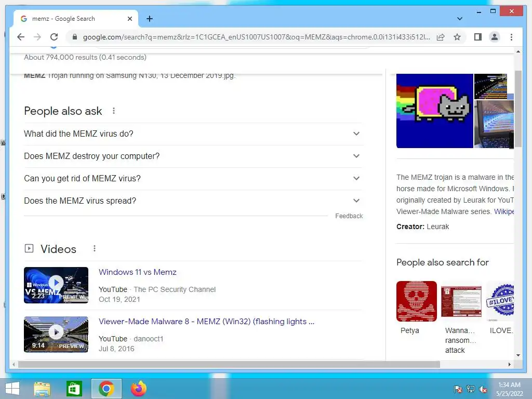This screenshot has height=399, width=532.
Task: Expand Can you get rid of MEMZ virus?
Action: click(193, 179)
